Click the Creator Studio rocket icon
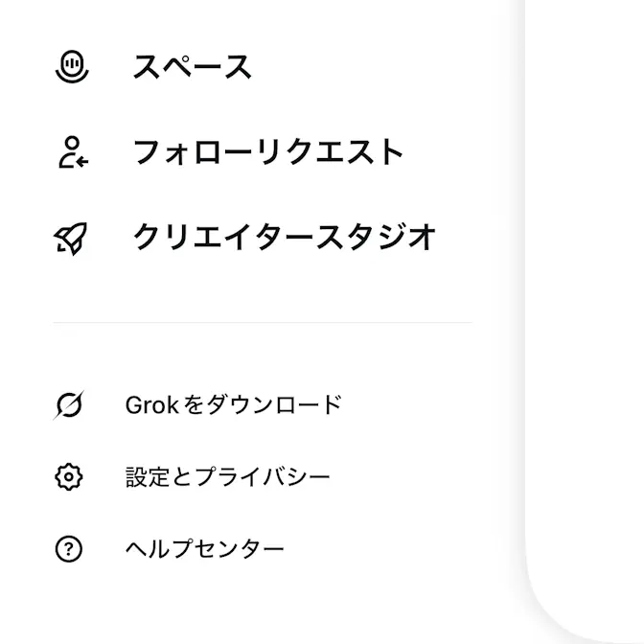This screenshot has width=644, height=644. click(x=71, y=239)
